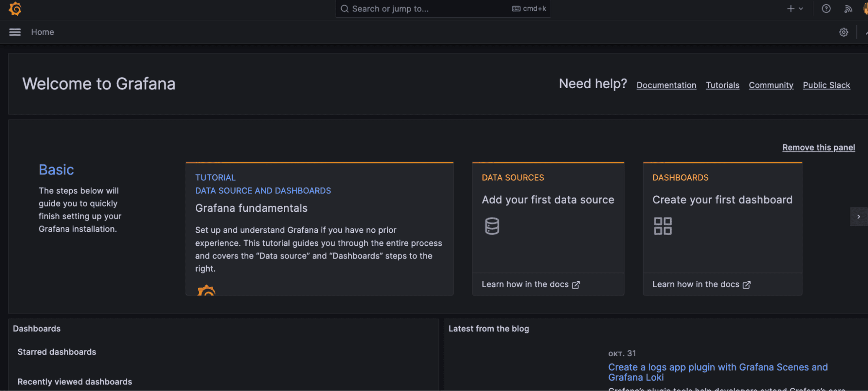This screenshot has height=391, width=868.
Task: Open the Documentation link
Action: click(666, 85)
